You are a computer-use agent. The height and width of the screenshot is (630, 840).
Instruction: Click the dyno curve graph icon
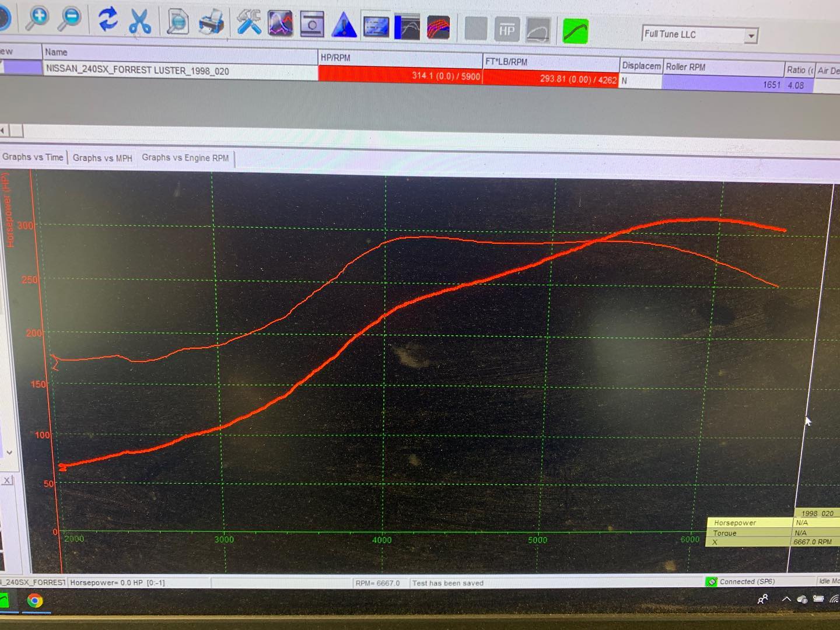[x=407, y=27]
